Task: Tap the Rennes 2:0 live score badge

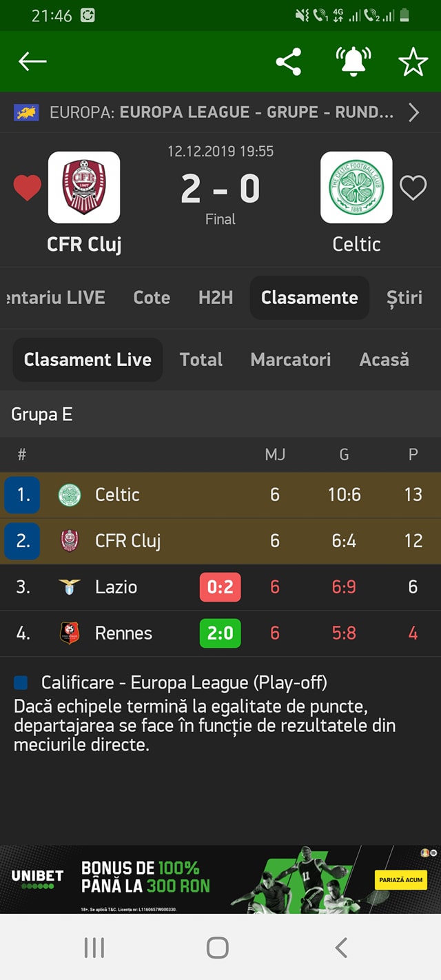Action: (220, 633)
